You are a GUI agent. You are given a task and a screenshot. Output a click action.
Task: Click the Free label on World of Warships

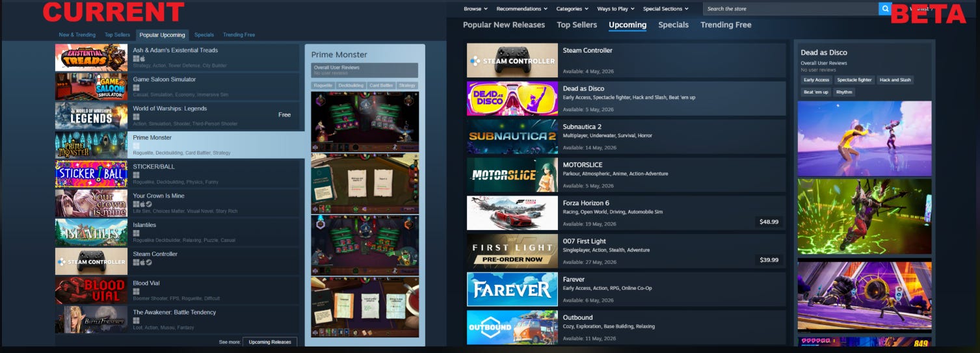(x=284, y=114)
